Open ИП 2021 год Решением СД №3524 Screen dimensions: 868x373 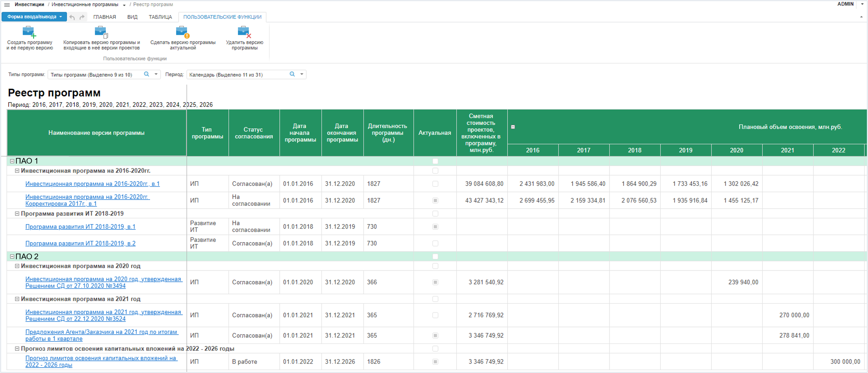click(x=104, y=315)
